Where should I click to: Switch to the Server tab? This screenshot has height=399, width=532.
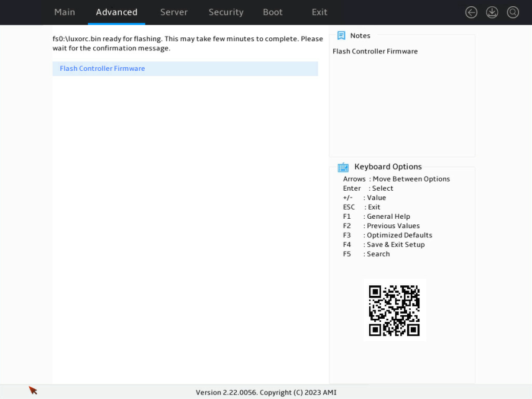point(174,12)
